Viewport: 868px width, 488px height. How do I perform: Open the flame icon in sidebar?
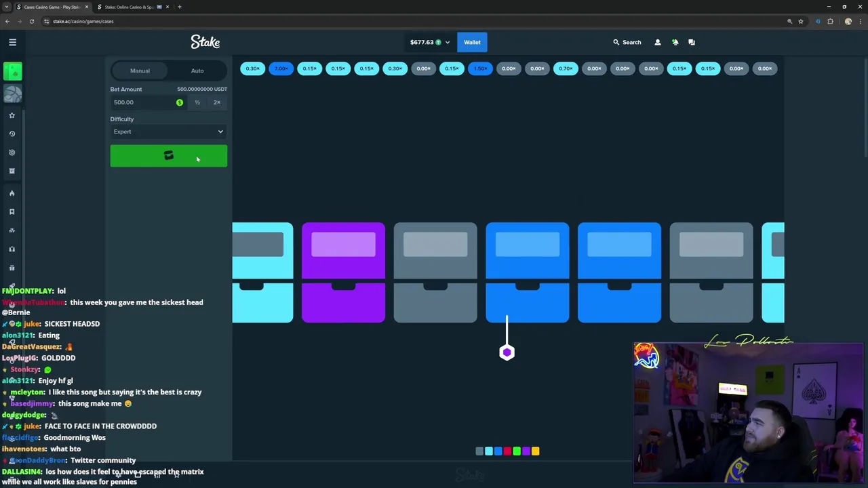[12, 193]
